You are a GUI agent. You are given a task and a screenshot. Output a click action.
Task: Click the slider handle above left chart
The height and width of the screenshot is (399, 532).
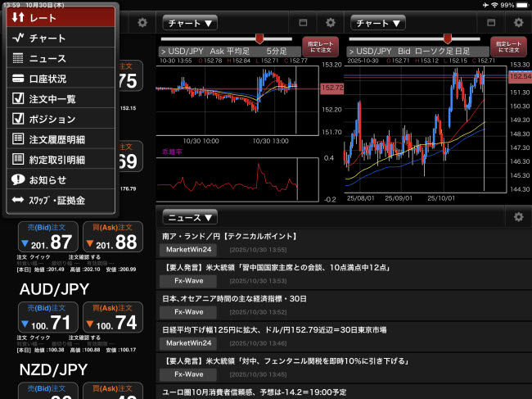click(259, 38)
